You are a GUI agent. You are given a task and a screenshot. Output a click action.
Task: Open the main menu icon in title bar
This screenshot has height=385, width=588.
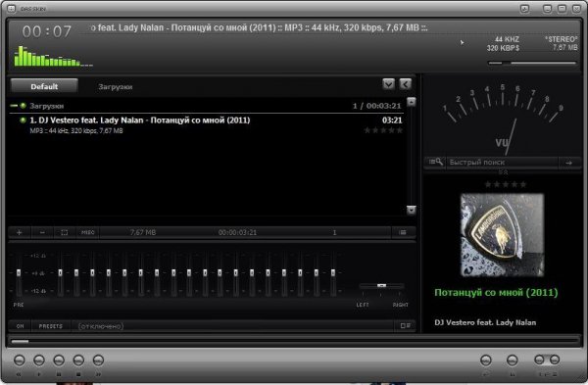pyautogui.click(x=11, y=8)
